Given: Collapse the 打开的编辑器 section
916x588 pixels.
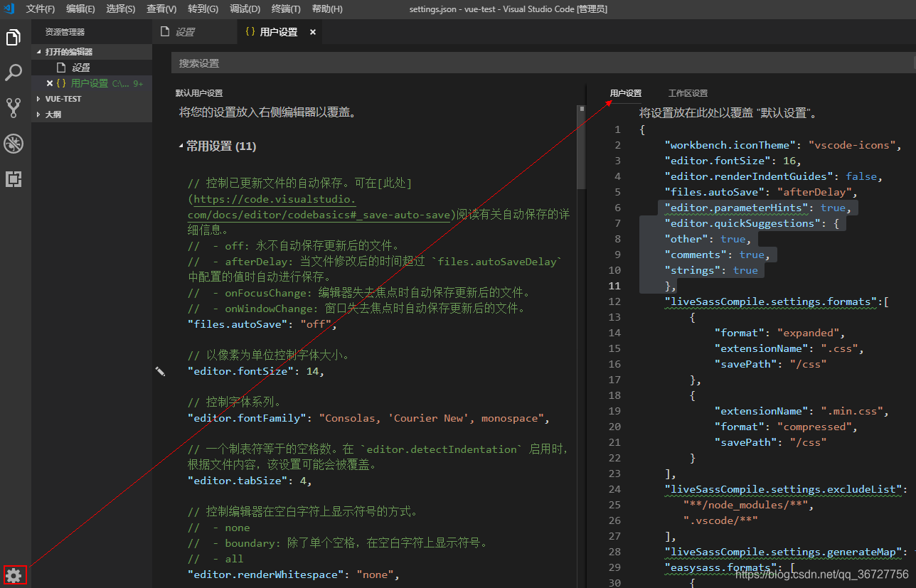Looking at the screenshot, I should point(92,52).
